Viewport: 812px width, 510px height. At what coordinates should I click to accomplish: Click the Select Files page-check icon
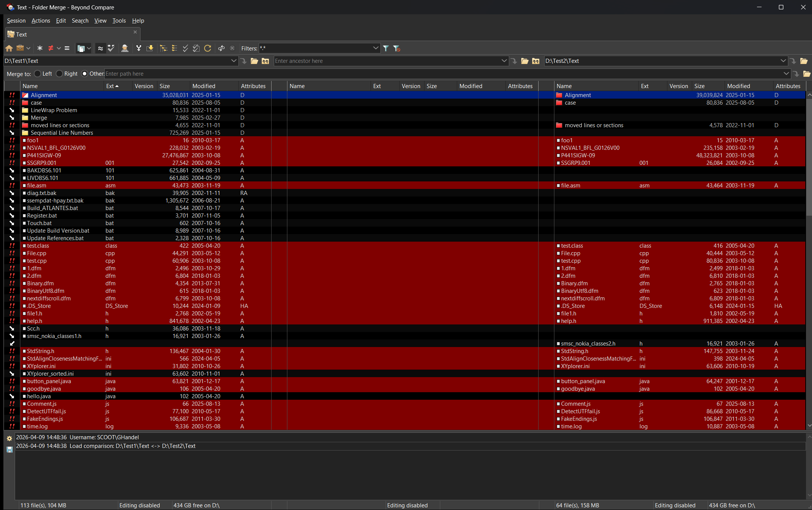[x=196, y=48]
